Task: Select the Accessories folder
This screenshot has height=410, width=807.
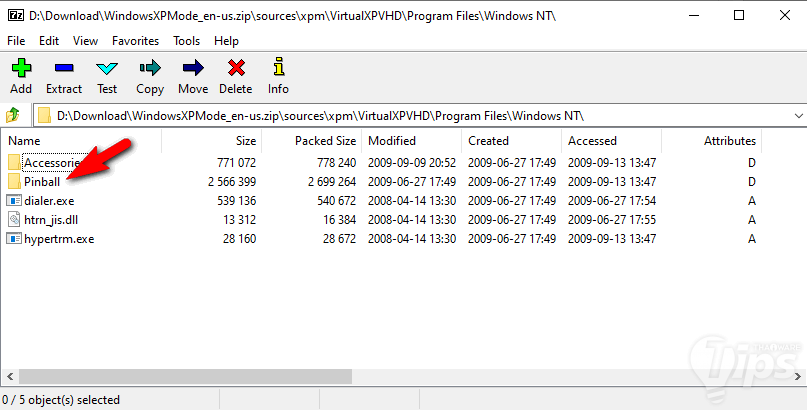Action: (x=50, y=163)
